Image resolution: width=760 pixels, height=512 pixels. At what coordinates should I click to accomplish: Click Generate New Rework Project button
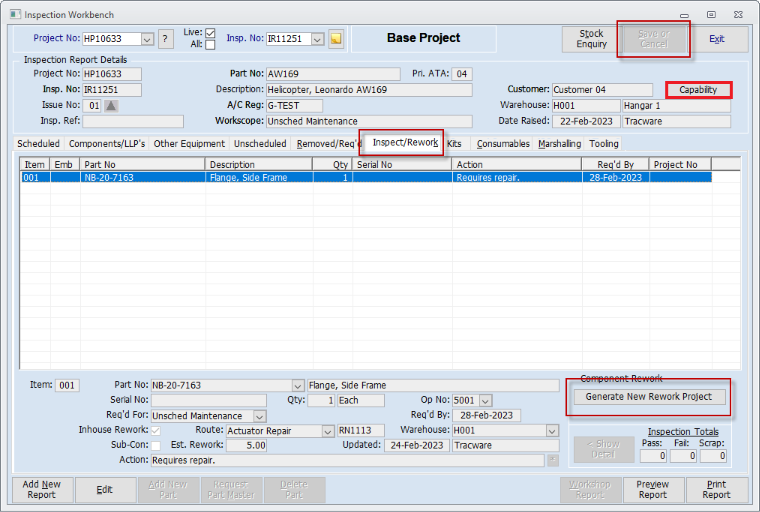coord(648,397)
